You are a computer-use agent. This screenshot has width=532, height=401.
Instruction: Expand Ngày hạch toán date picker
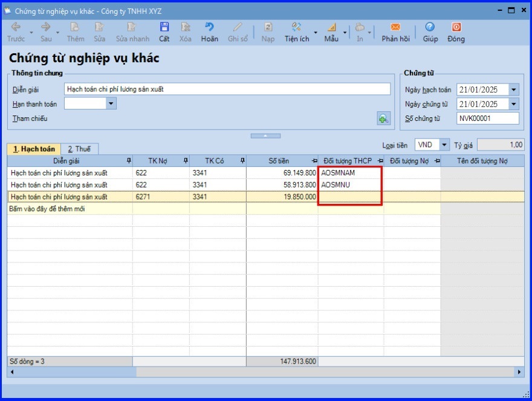click(513, 90)
